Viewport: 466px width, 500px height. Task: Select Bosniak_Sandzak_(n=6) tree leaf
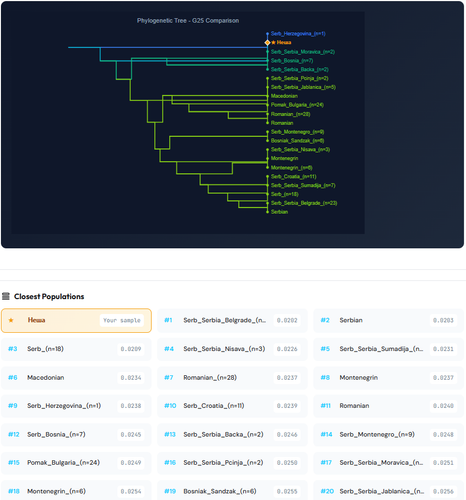click(297, 141)
